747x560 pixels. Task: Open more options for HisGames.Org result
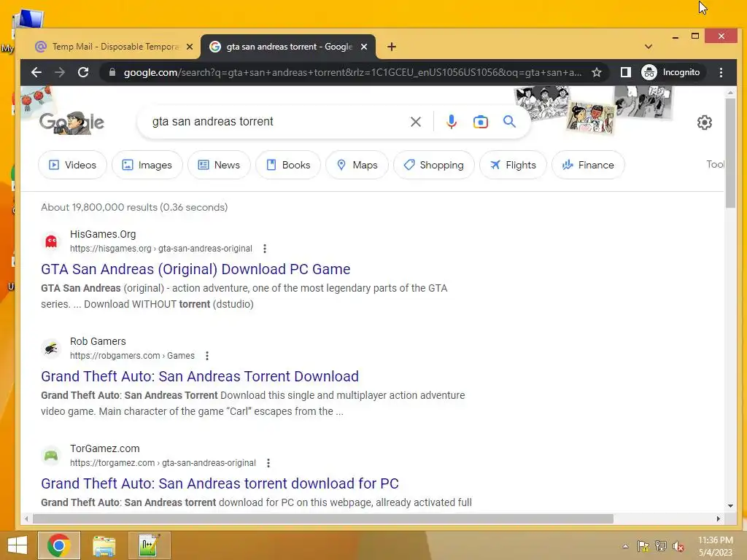[265, 249]
